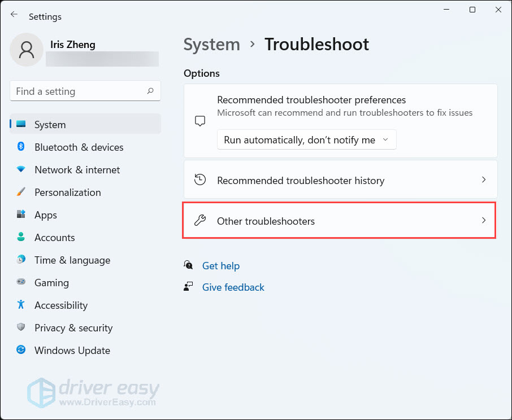Click the Give feedback link

point(233,287)
